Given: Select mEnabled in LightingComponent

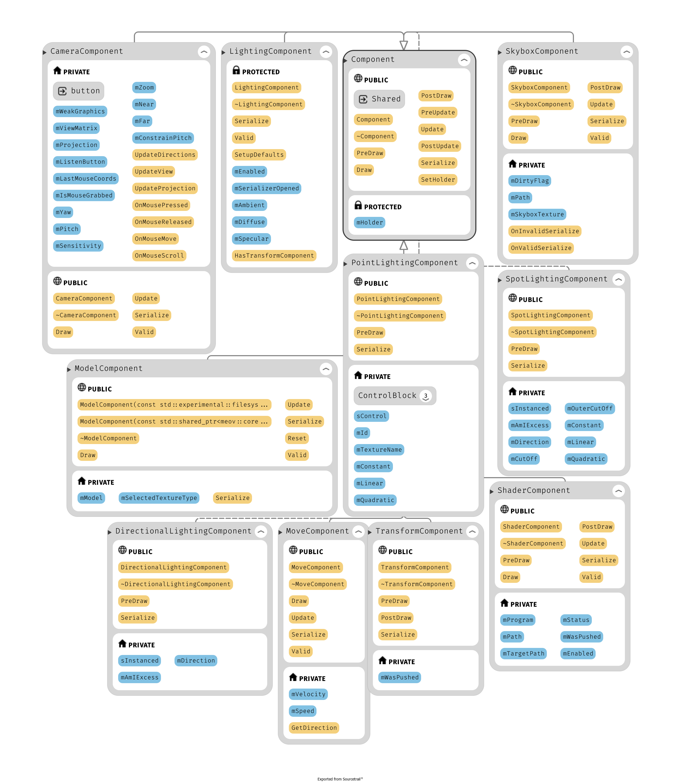Looking at the screenshot, I should (x=249, y=171).
